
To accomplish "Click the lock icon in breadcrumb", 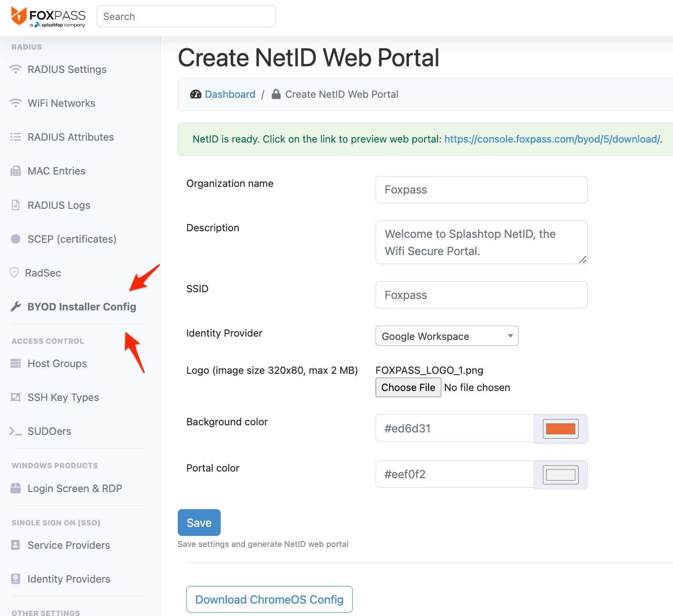I will click(x=276, y=94).
